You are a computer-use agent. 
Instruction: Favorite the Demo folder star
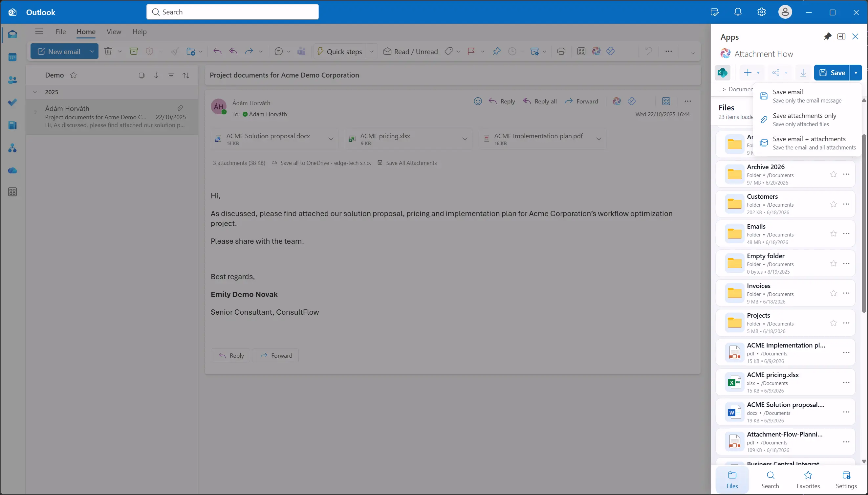click(x=74, y=75)
